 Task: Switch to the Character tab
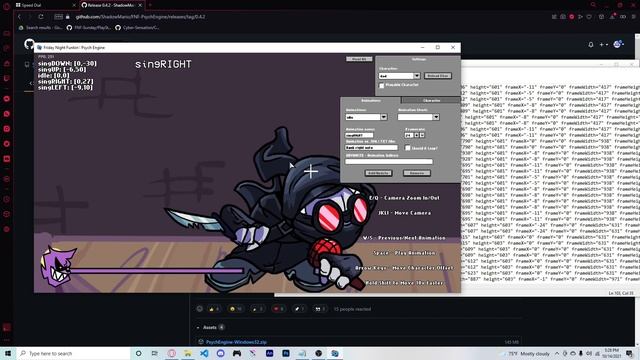(x=431, y=100)
